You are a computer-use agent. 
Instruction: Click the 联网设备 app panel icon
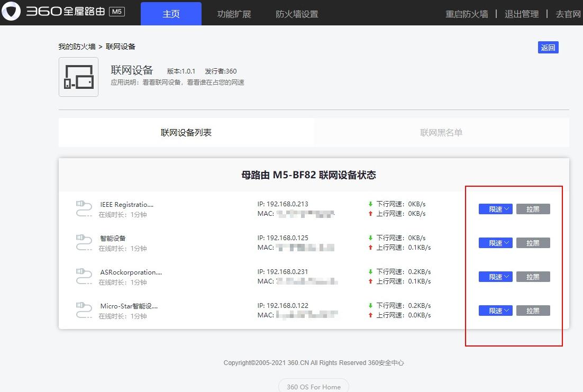78,78
